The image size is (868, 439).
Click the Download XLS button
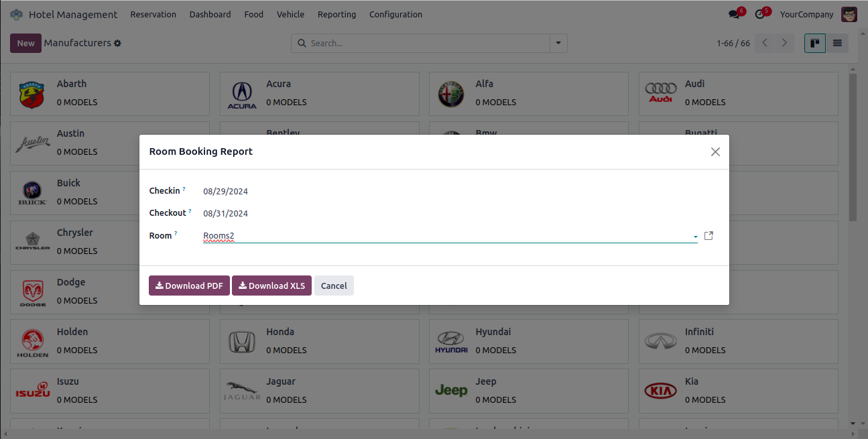(x=271, y=286)
